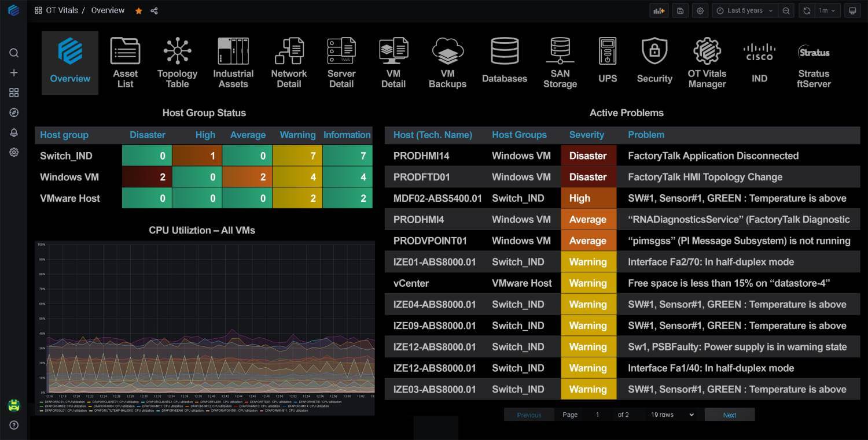Click the Active Problems panel title
This screenshot has width=868, height=440.
click(626, 113)
